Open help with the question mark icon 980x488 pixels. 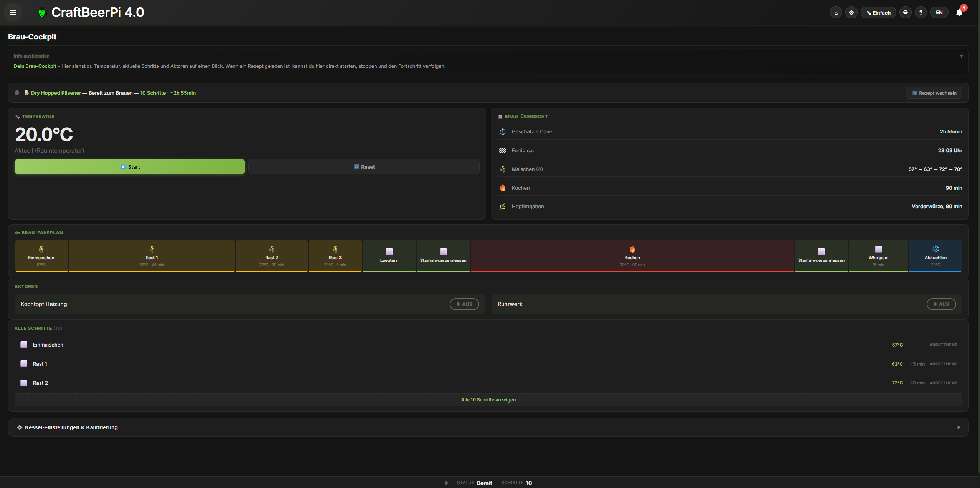(921, 13)
